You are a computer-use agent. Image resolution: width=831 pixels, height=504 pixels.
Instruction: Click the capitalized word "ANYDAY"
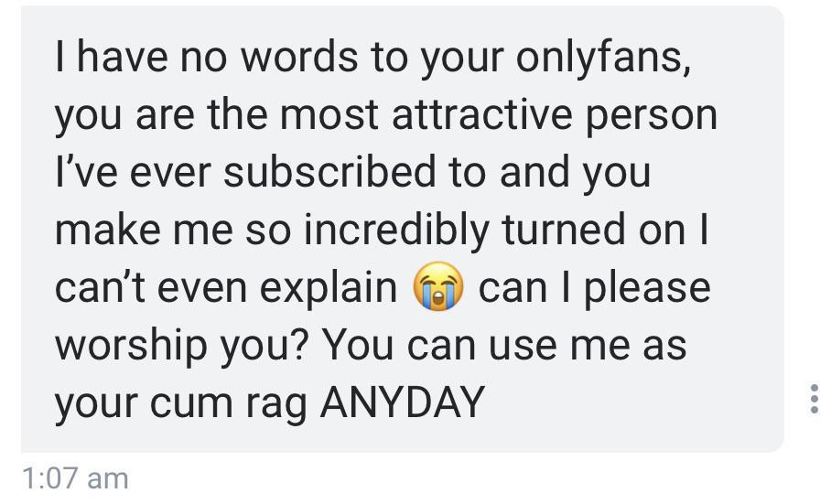(x=403, y=402)
